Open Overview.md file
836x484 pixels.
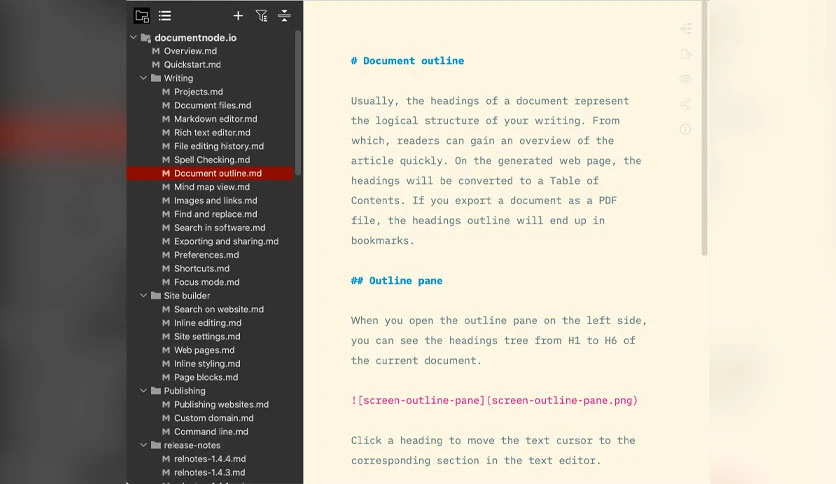[190, 51]
